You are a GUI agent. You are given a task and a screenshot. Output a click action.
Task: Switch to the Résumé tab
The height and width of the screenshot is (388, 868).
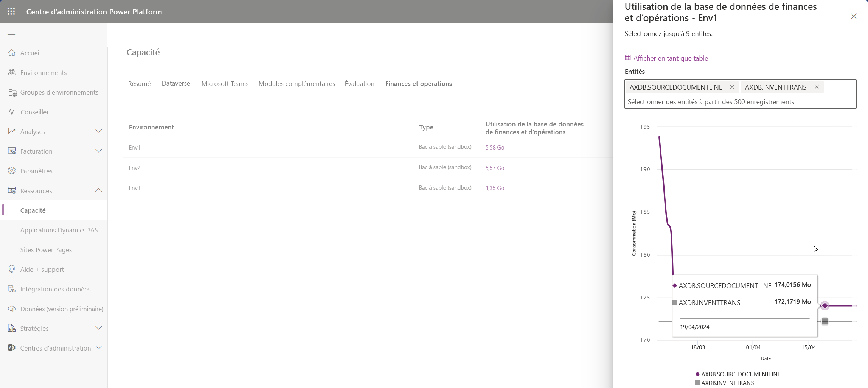pyautogui.click(x=139, y=84)
